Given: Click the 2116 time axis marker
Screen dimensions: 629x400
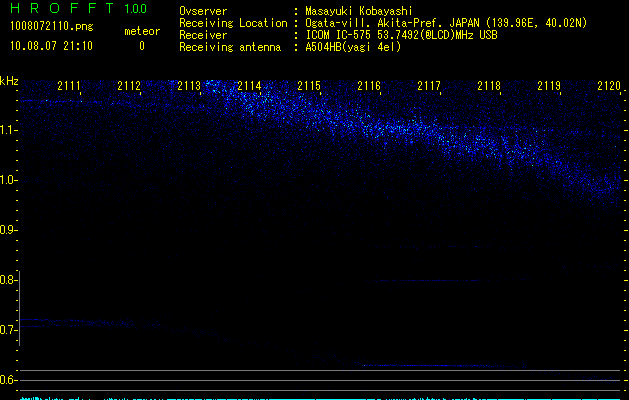Looking at the screenshot, I should coord(369,85).
